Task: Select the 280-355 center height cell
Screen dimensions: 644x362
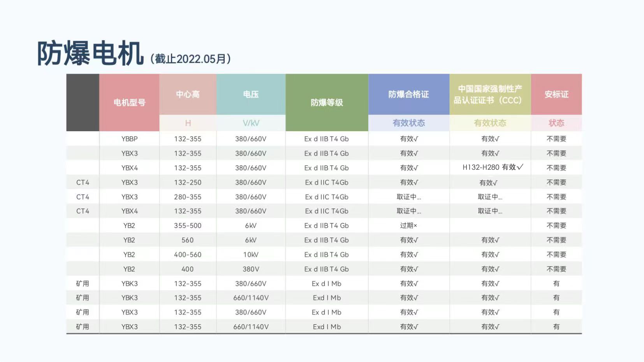Action: pos(188,197)
